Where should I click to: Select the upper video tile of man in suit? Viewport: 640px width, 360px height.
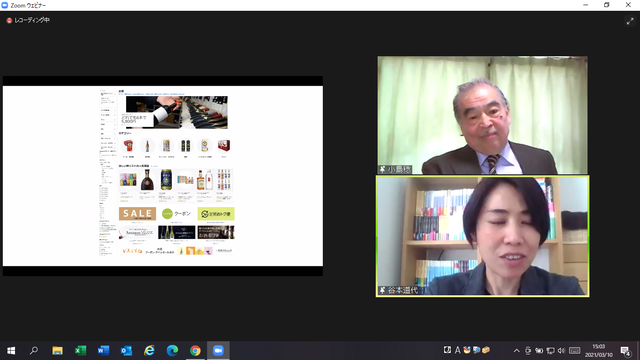482,115
